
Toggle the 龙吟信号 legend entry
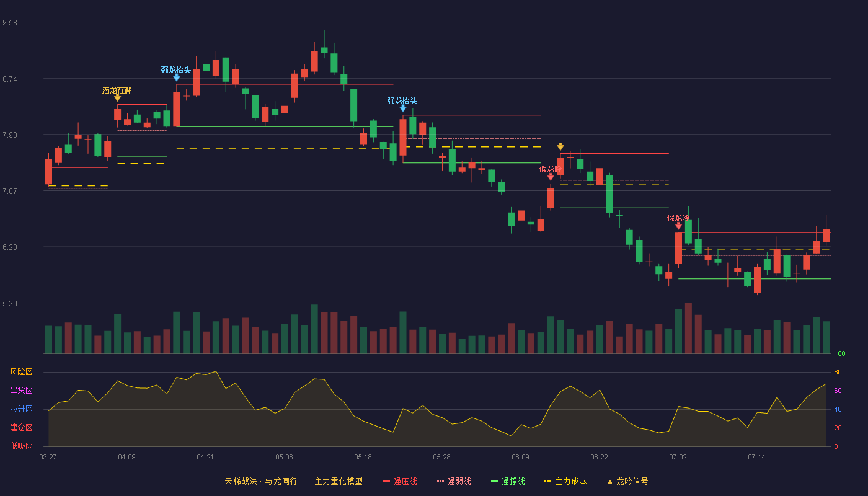[627, 481]
